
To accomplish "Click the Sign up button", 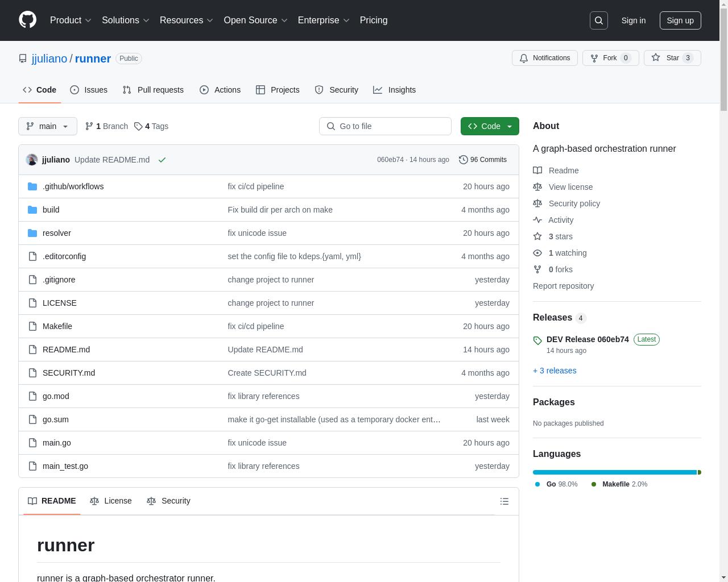I will pyautogui.click(x=680, y=20).
